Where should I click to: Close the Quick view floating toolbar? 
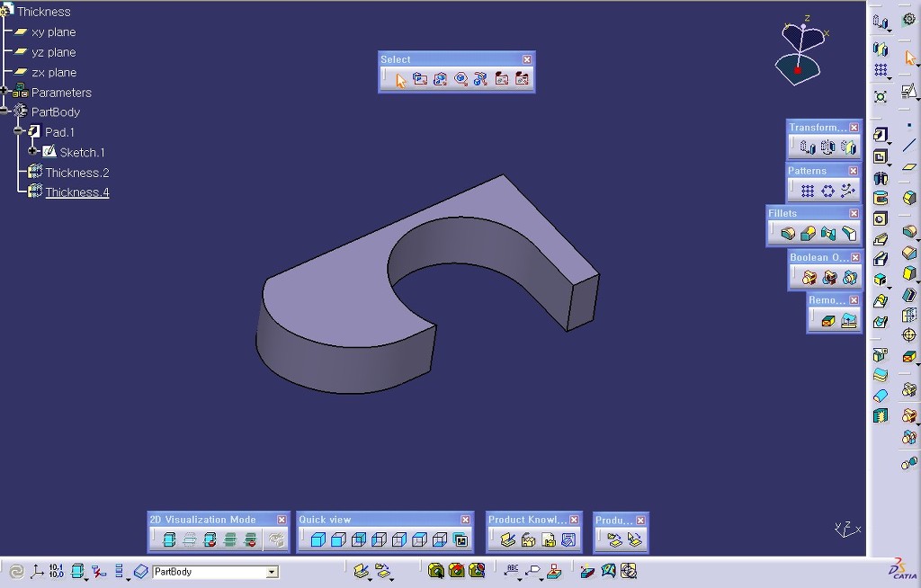465,520
